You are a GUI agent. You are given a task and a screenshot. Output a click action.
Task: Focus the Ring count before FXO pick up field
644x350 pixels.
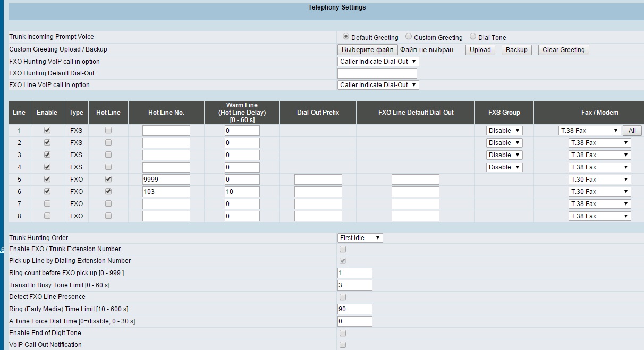(x=354, y=273)
